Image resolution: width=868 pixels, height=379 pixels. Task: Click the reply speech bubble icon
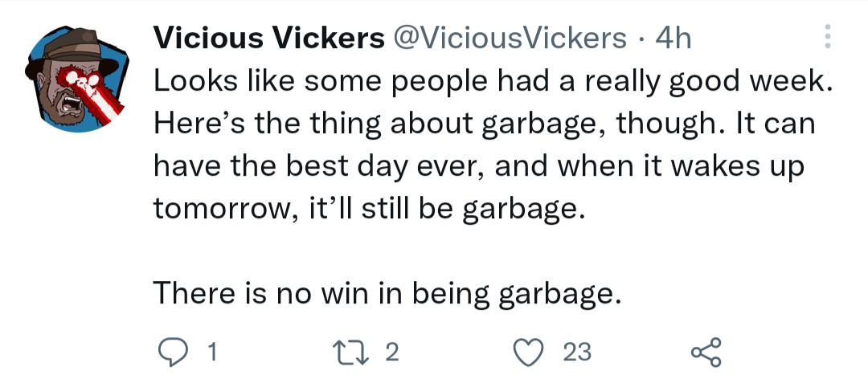pos(172,352)
